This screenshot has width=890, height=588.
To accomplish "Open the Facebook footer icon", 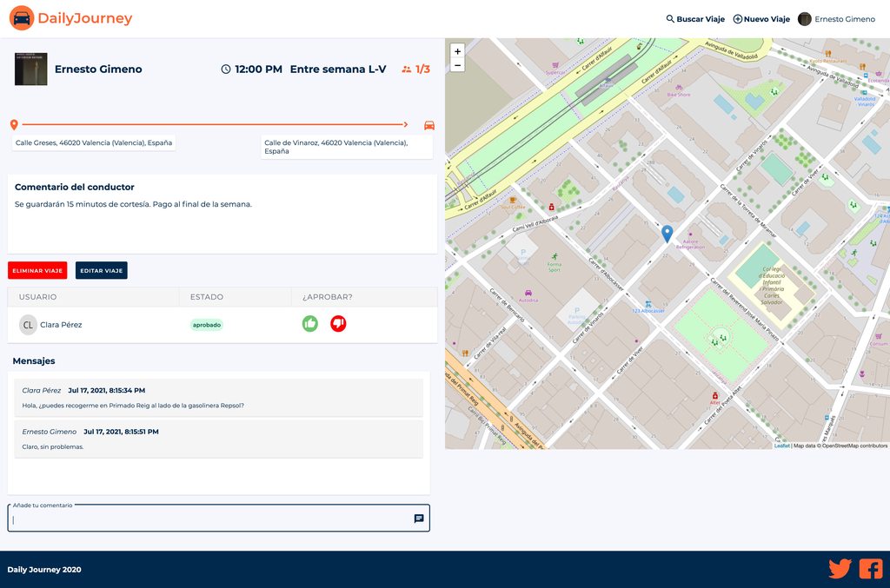I will tap(871, 569).
